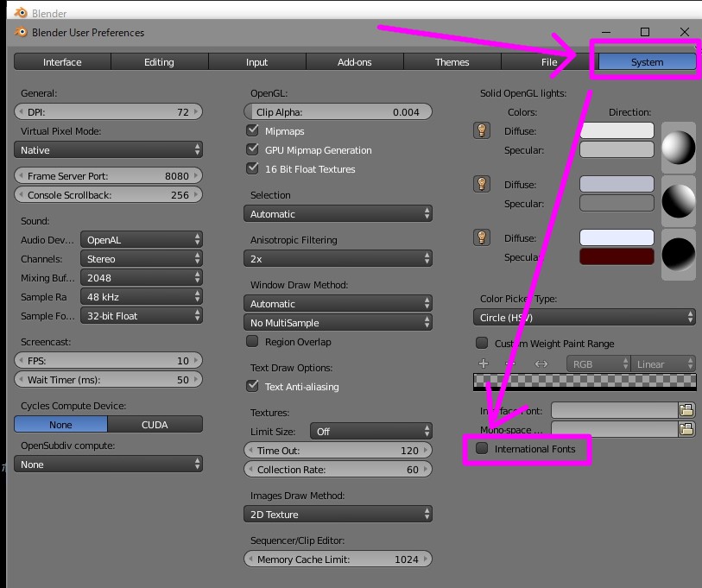Open second light Diffuse color swatch

coord(617,184)
